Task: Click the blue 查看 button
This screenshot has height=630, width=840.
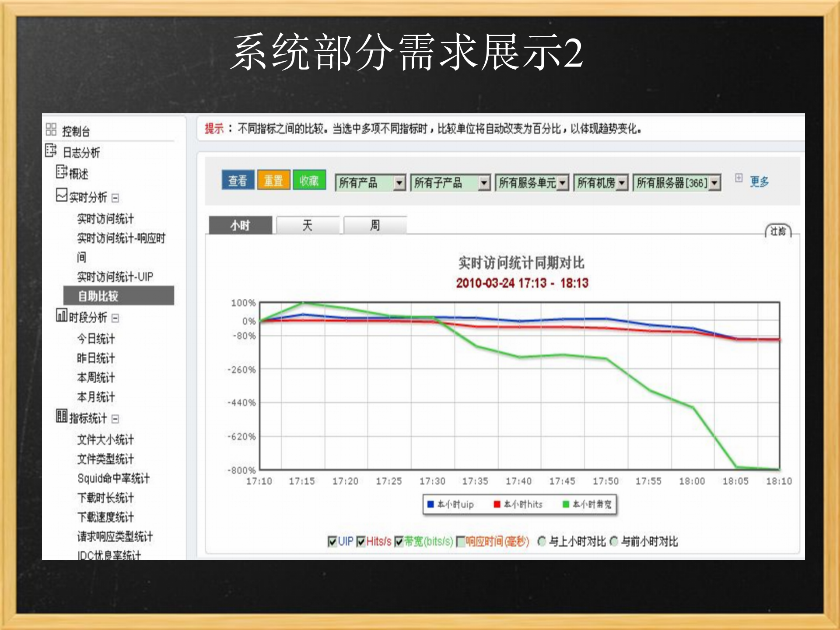Action: 238,182
